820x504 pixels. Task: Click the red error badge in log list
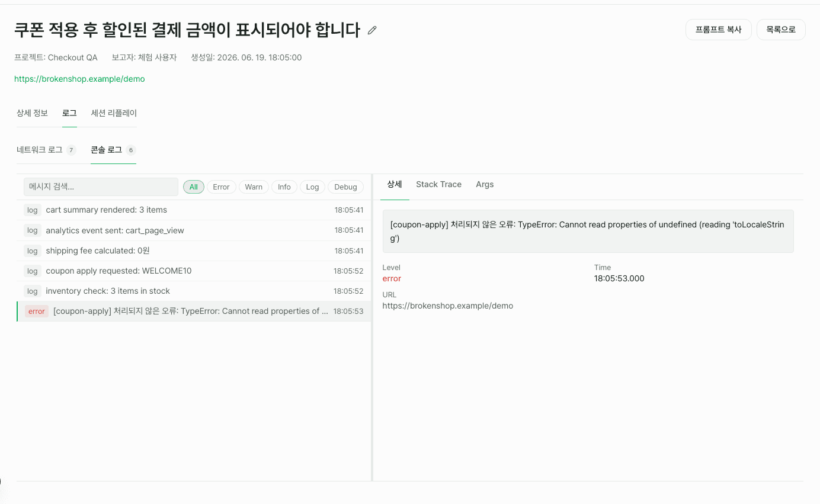[37, 311]
